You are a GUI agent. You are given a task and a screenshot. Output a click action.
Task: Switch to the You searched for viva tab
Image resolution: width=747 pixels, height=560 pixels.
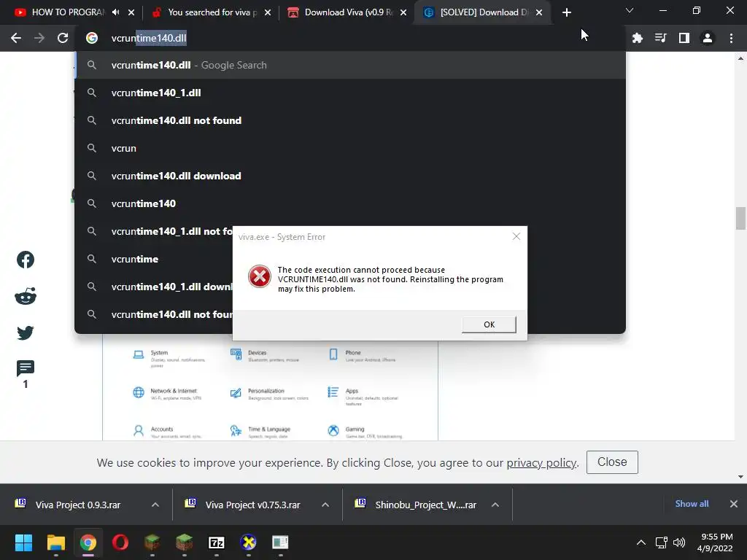[x=209, y=12]
